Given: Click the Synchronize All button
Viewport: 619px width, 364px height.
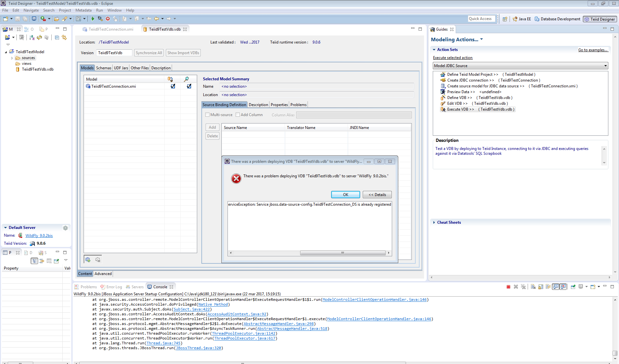Looking at the screenshot, I should click(148, 53).
